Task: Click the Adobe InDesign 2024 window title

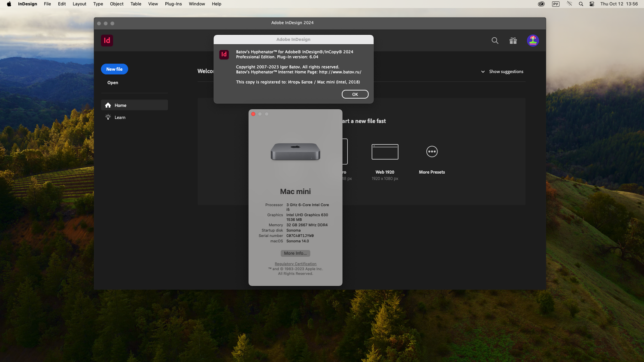Action: click(292, 23)
